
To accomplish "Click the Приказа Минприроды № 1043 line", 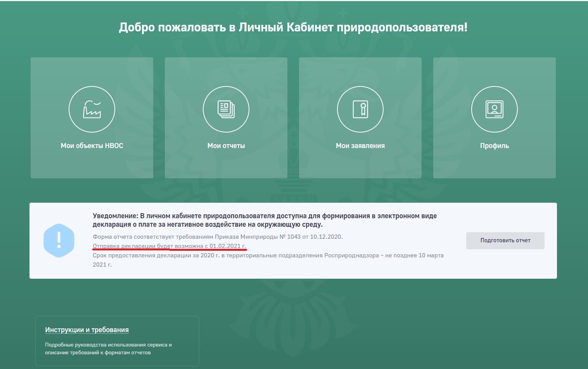I will (218, 237).
